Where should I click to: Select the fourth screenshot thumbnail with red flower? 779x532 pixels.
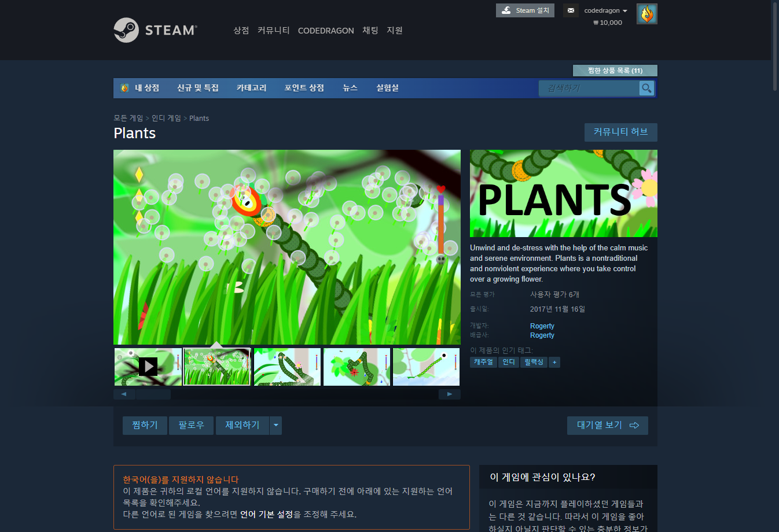tap(357, 367)
